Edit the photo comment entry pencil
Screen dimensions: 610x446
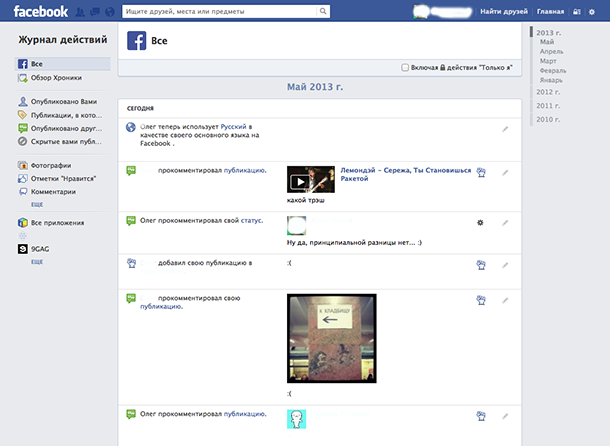click(x=505, y=300)
